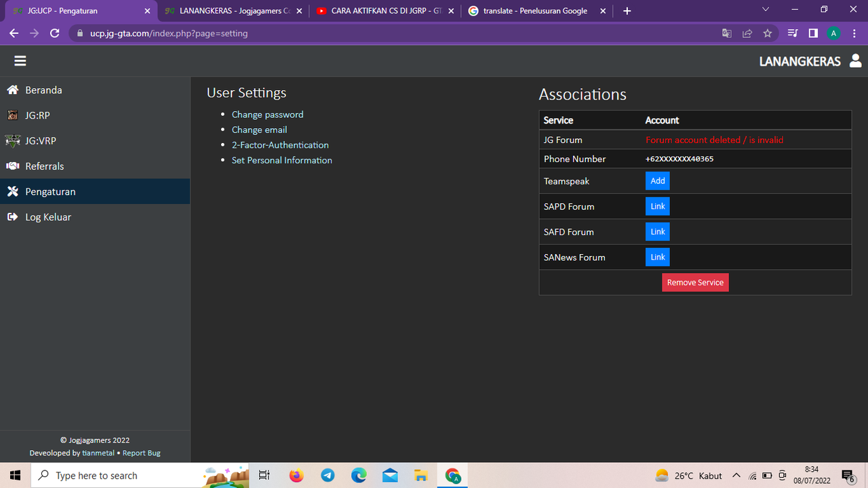Open the Change email link
The image size is (868, 488).
pyautogui.click(x=260, y=129)
